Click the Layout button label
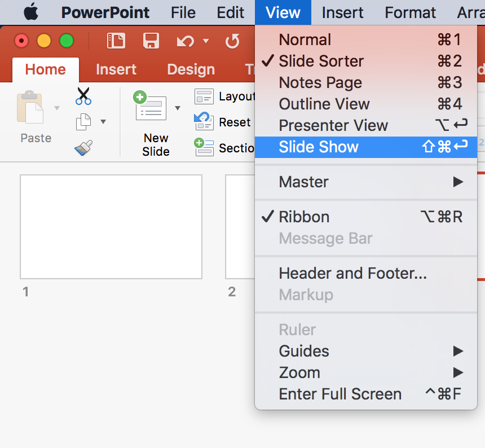The width and height of the screenshot is (485, 448). (237, 96)
